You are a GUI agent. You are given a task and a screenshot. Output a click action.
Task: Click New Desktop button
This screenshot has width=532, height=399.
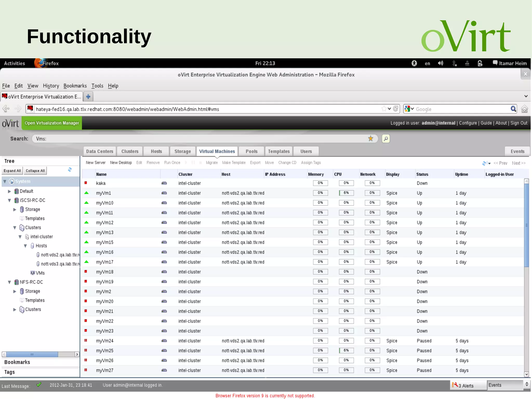[121, 163]
